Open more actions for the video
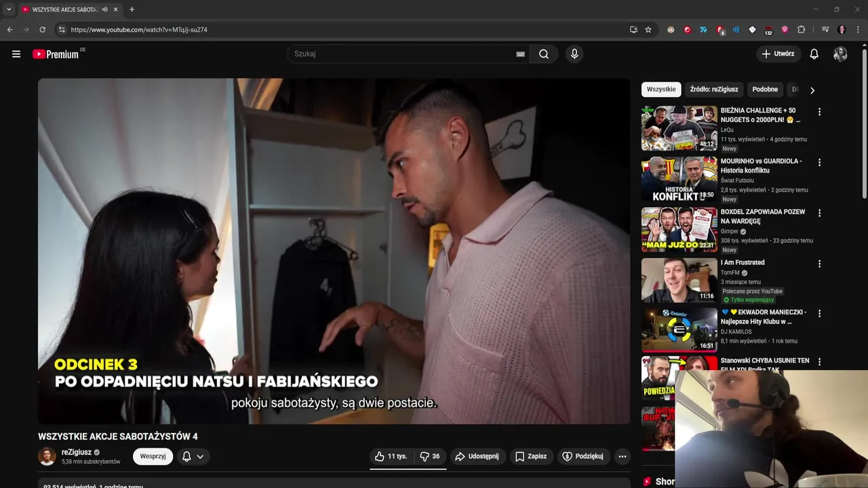 [623, 456]
